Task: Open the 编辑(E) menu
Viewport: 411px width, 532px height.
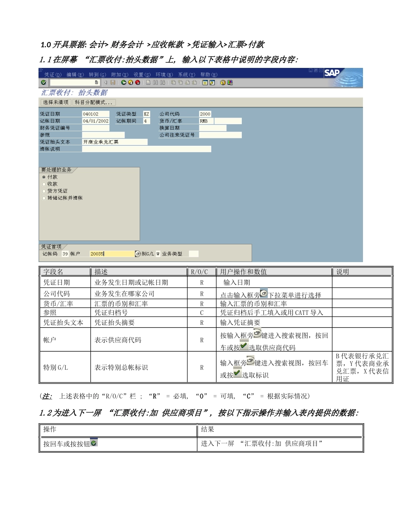Action: pos(75,74)
